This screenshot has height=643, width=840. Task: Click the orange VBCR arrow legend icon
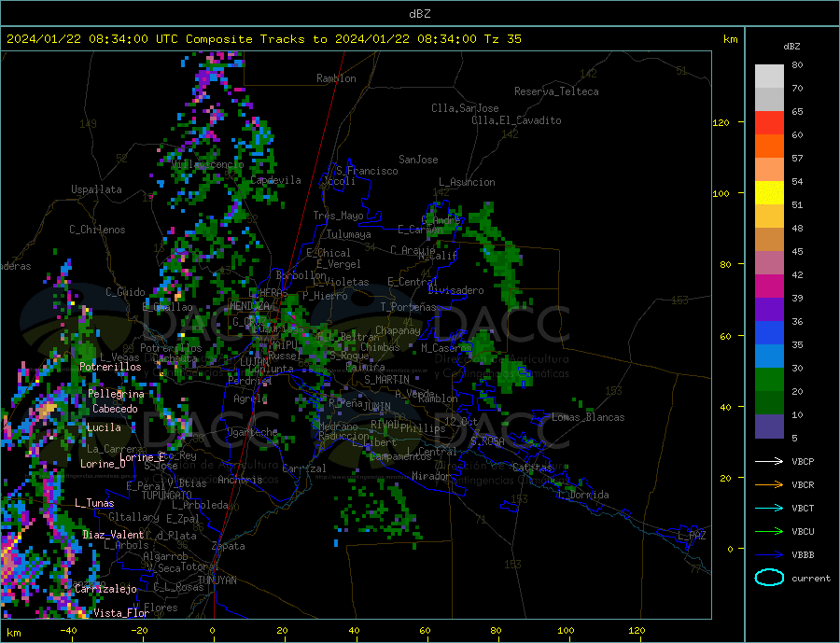(769, 485)
